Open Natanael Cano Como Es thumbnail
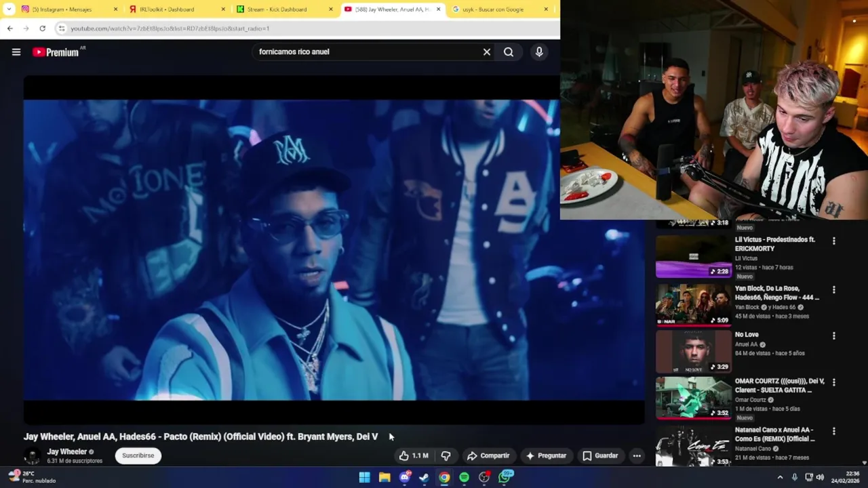This screenshot has height=488, width=868. click(x=693, y=445)
